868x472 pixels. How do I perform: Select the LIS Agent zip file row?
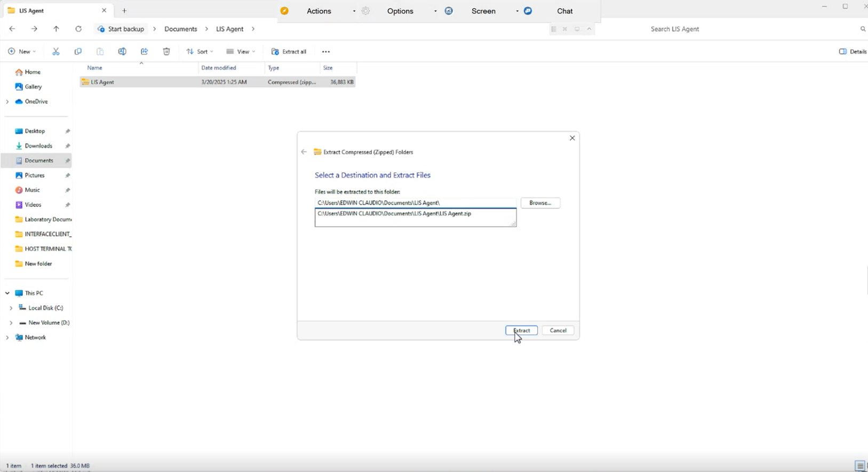[x=218, y=82]
